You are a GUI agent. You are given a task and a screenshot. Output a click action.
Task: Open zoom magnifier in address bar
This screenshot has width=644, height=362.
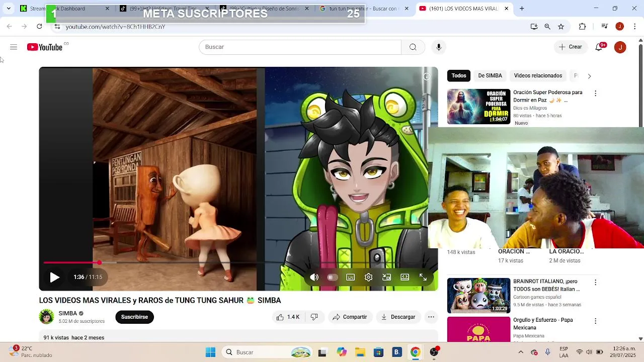(547, 27)
